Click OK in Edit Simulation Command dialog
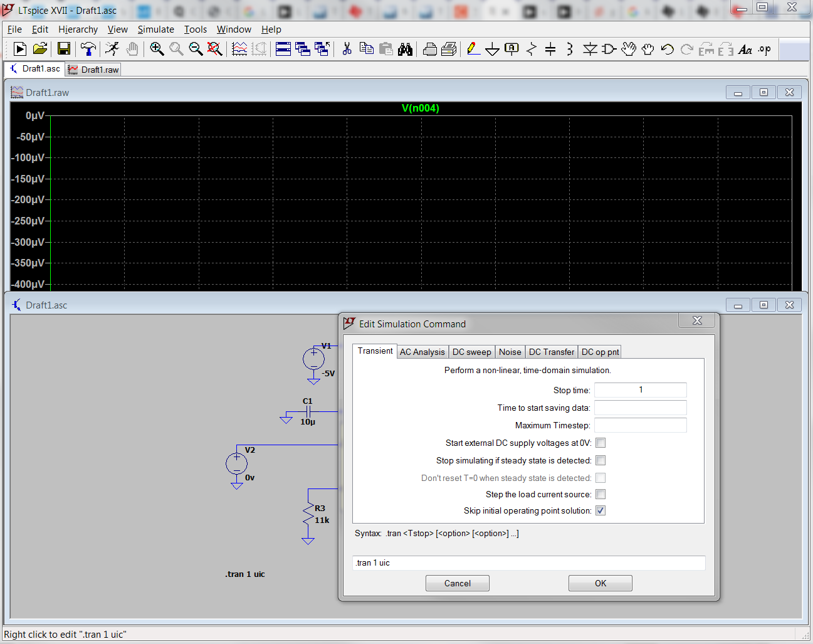 tap(601, 583)
